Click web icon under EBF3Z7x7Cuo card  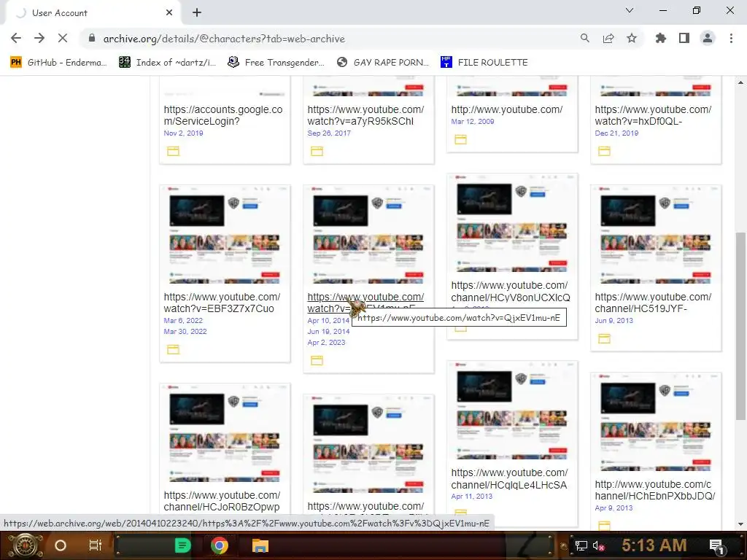[173, 349]
